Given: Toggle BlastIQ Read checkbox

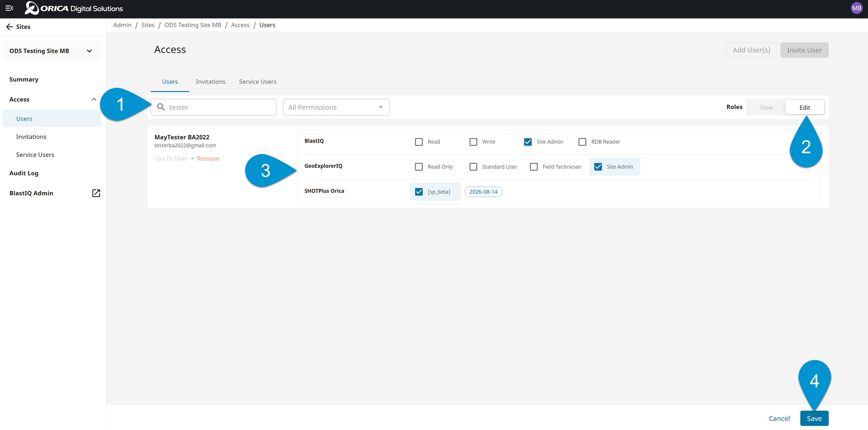Looking at the screenshot, I should coord(419,142).
